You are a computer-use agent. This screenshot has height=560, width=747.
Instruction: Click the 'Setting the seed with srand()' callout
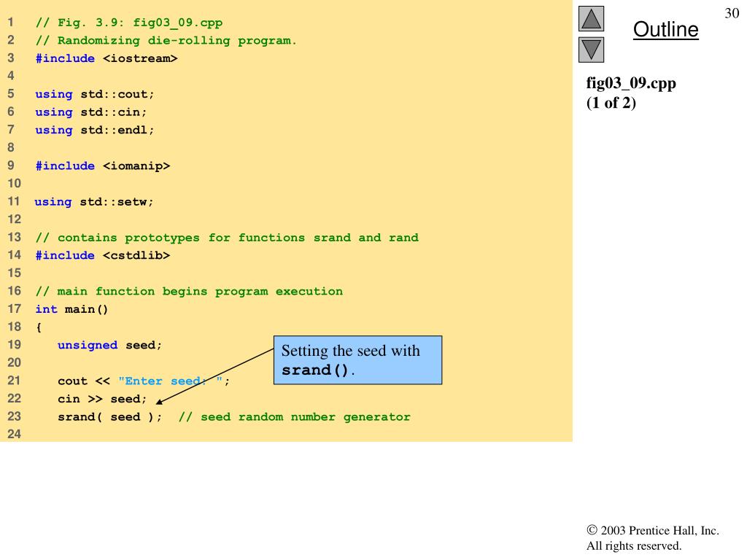pyautogui.click(x=357, y=360)
